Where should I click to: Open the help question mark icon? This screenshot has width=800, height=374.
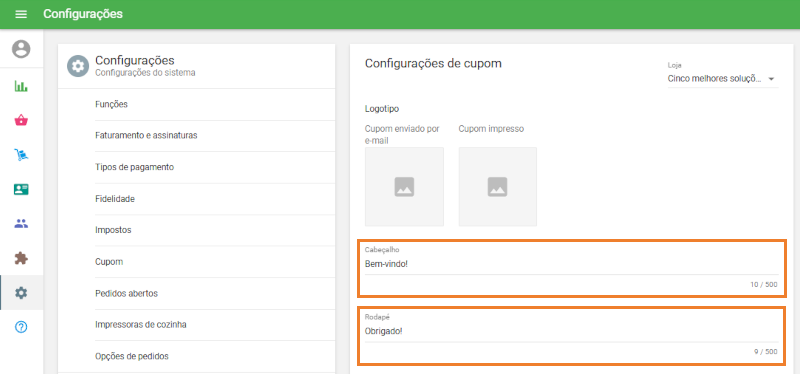click(x=21, y=327)
